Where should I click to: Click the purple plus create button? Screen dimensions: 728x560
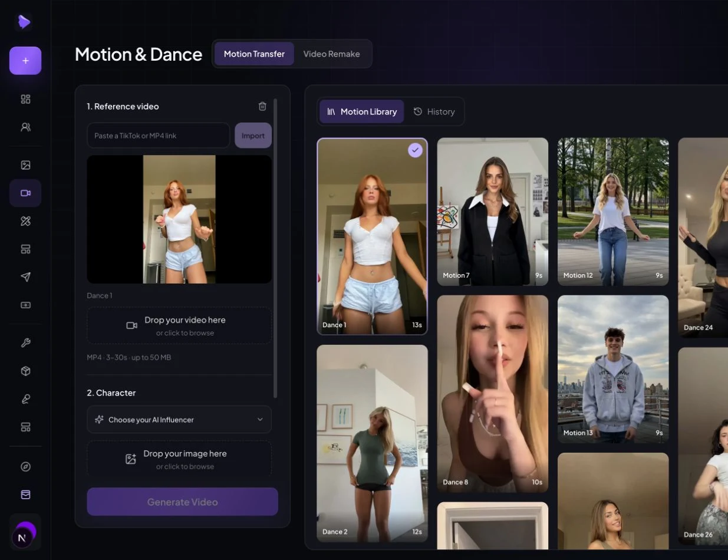point(25,61)
